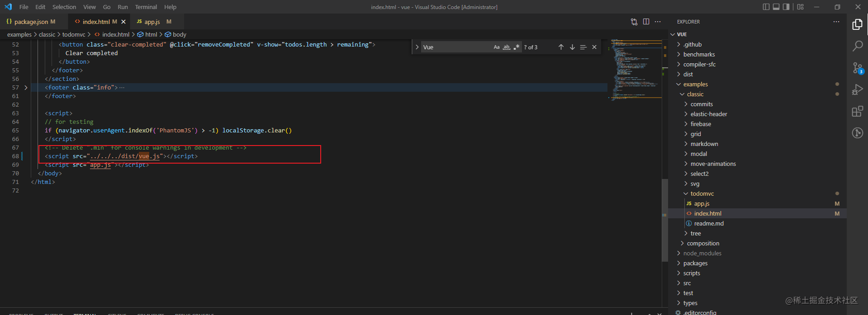868x315 pixels.
Task: Expand the composition folder
Action: coord(757,243)
